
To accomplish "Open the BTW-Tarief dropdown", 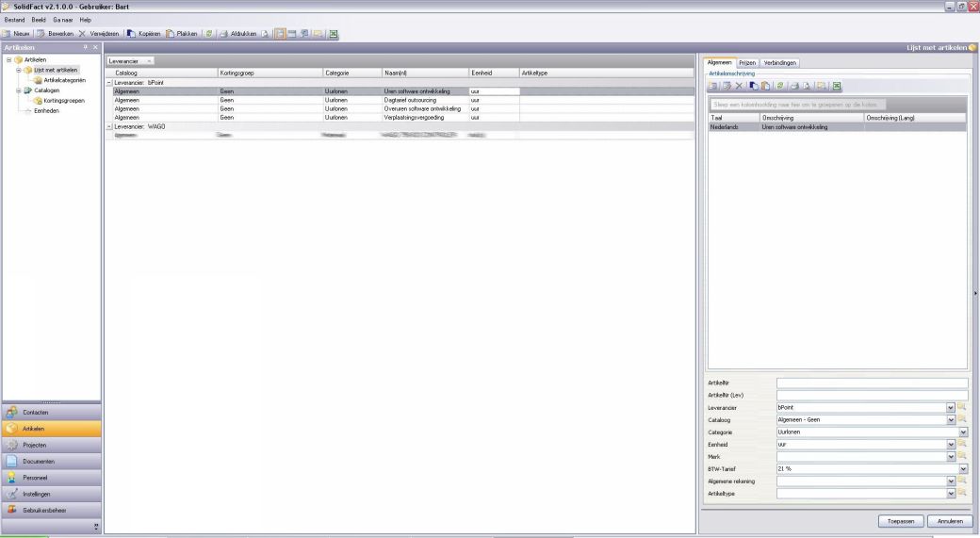I will [x=963, y=469].
